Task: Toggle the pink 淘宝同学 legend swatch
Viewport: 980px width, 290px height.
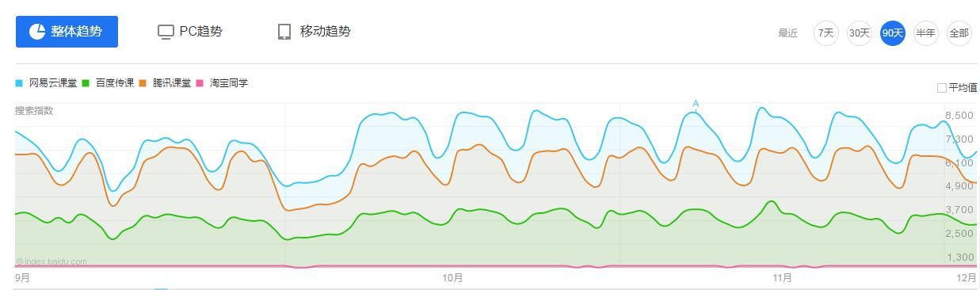Action: click(x=200, y=82)
